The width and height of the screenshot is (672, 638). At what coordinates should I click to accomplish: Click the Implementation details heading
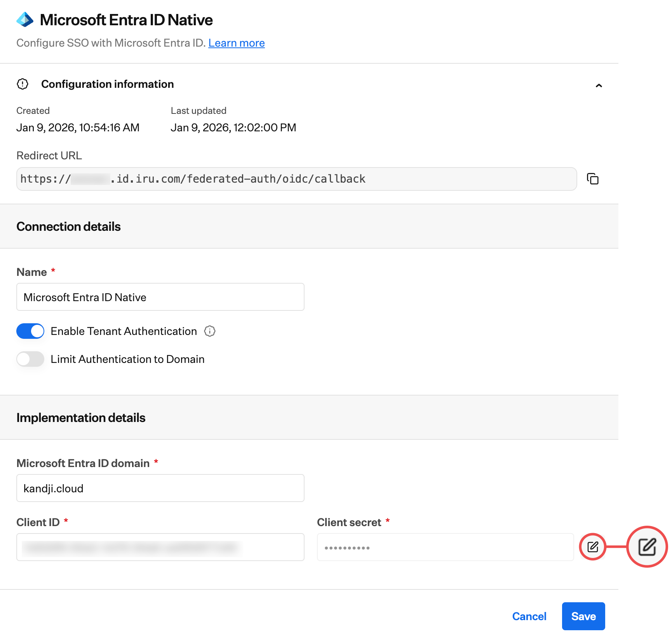(81, 418)
